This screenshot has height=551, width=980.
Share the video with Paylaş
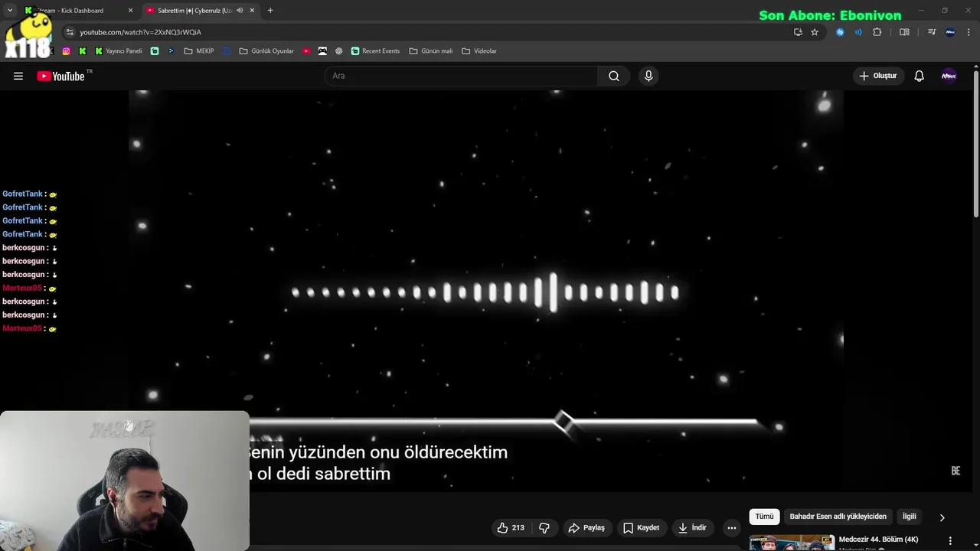(x=586, y=527)
